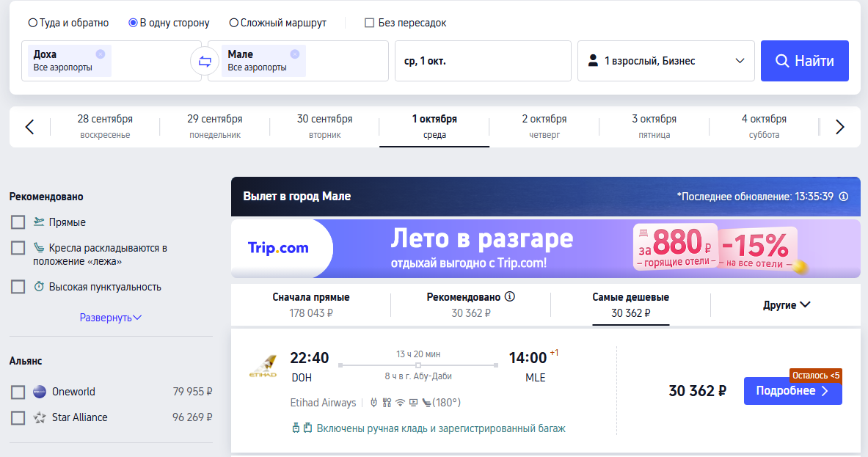
Task: Click the baggage icons in included luggage line
Action: [302, 428]
